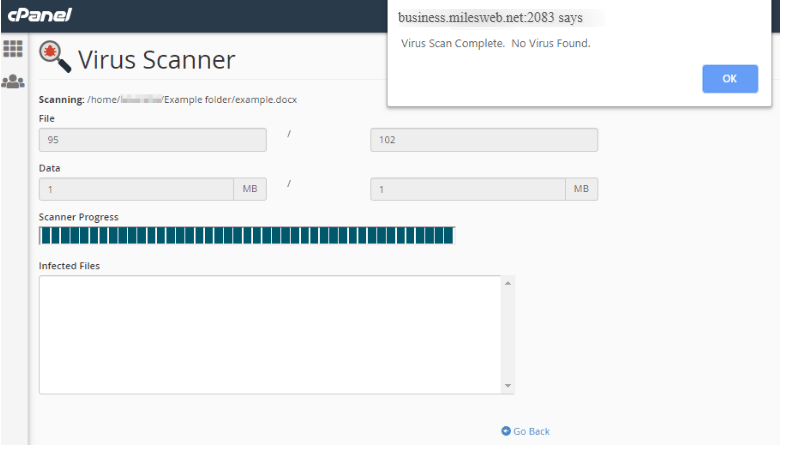Image resolution: width=791 pixels, height=451 pixels.
Task: Click the 'Scanning:' label
Action: (x=62, y=100)
